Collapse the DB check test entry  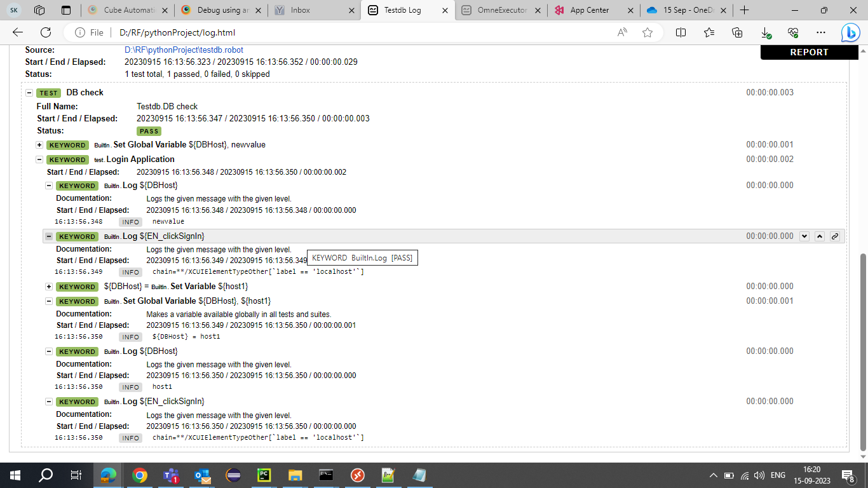[29, 92]
